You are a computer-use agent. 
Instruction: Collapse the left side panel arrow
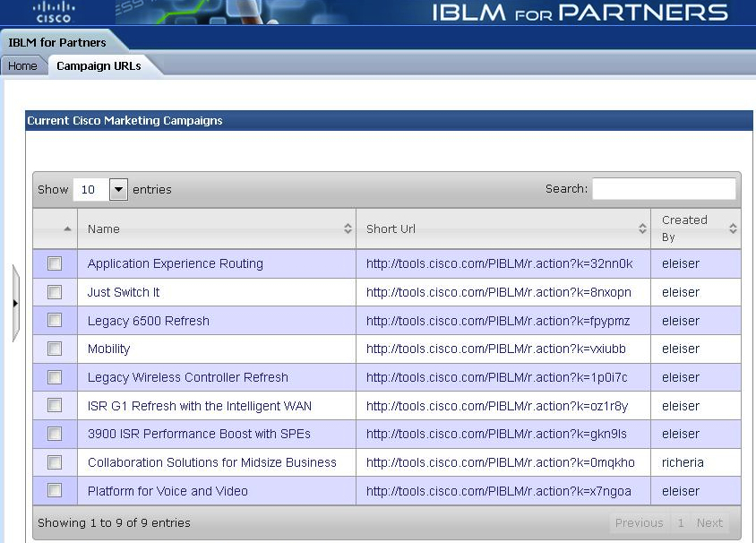[14, 303]
